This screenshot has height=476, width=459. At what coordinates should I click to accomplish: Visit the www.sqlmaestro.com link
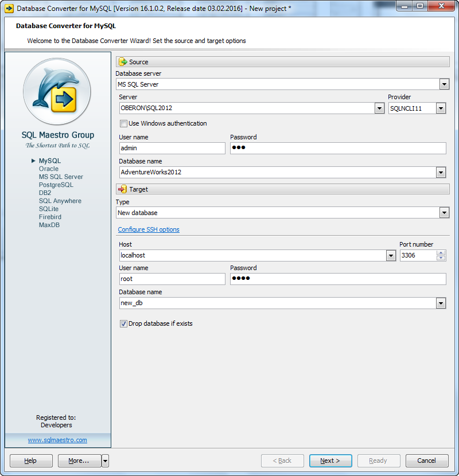pyautogui.click(x=57, y=440)
